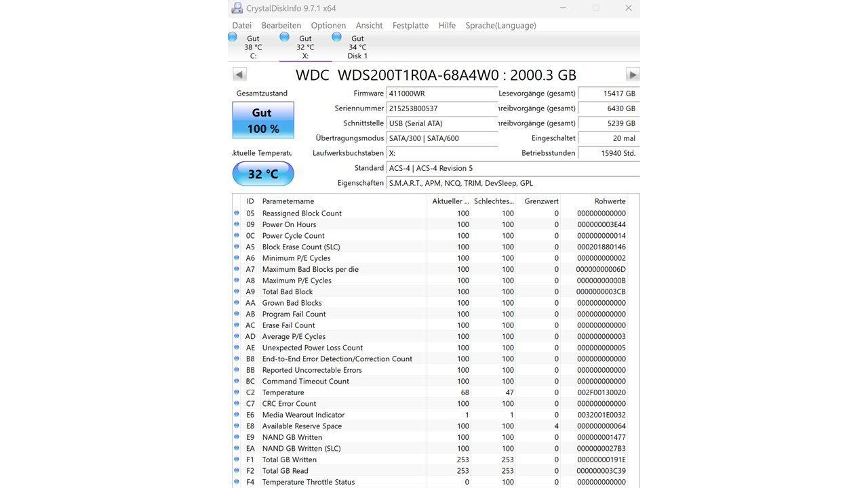This screenshot has width=868, height=488.
Task: Click the CrystalDiskInfo app icon in title bar
Action: pyautogui.click(x=237, y=8)
